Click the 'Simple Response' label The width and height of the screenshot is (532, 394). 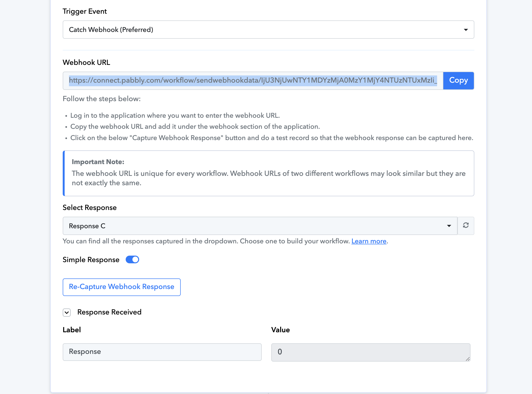[91, 260]
